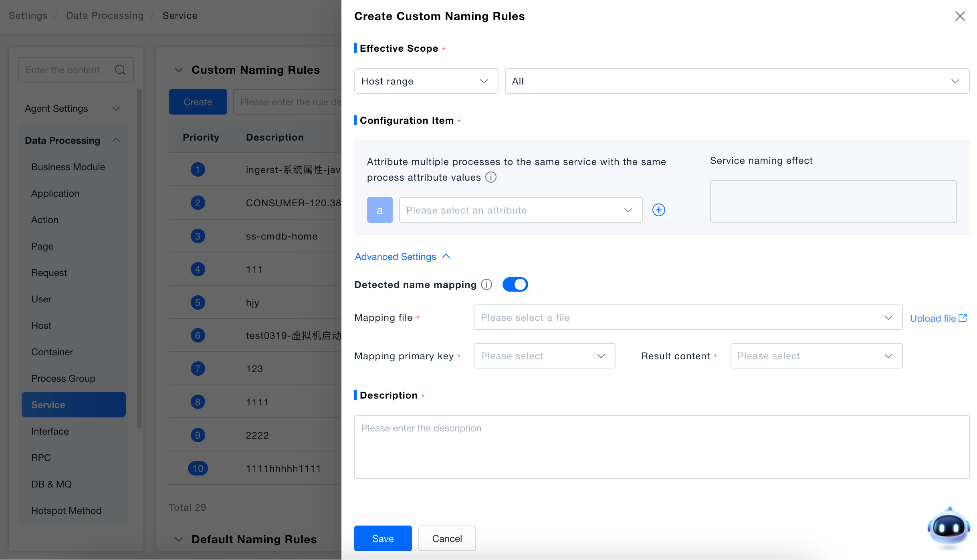977x560 pixels.
Task: Click info icon beside Detected name mapping
Action: (x=486, y=284)
